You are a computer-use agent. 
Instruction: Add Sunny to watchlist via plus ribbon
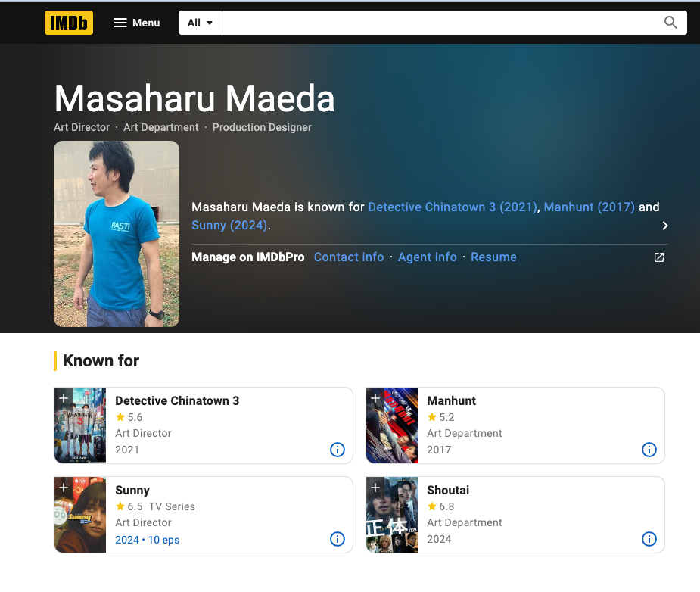coord(64,487)
